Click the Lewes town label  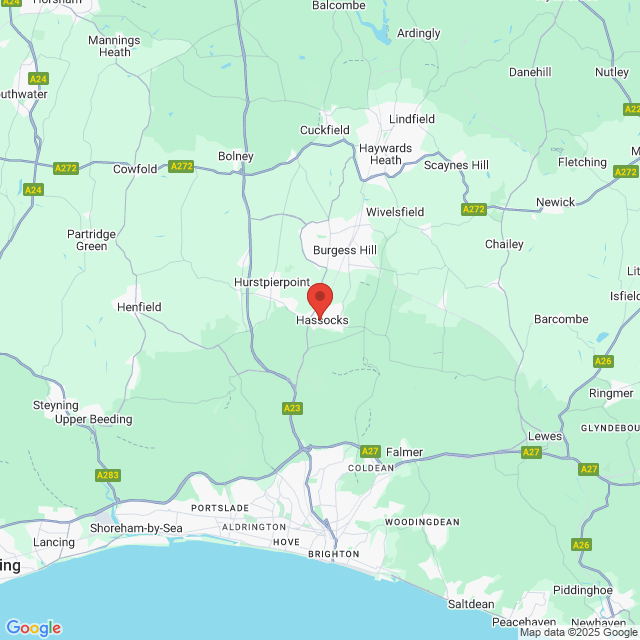point(545,436)
